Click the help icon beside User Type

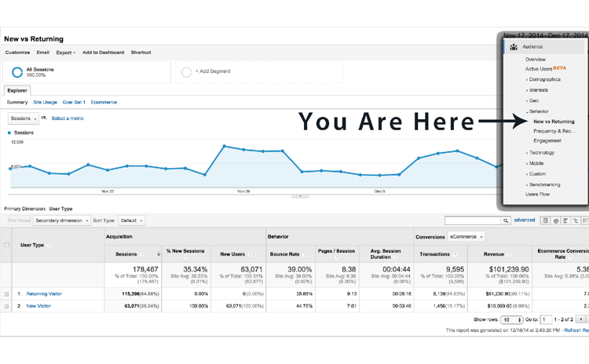pyautogui.click(x=49, y=246)
